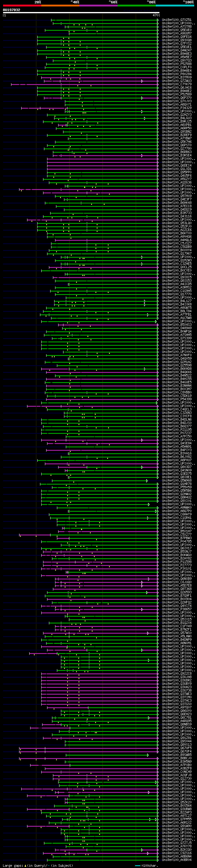Select UniRef100_A5LHW0 result

coord(177,636)
